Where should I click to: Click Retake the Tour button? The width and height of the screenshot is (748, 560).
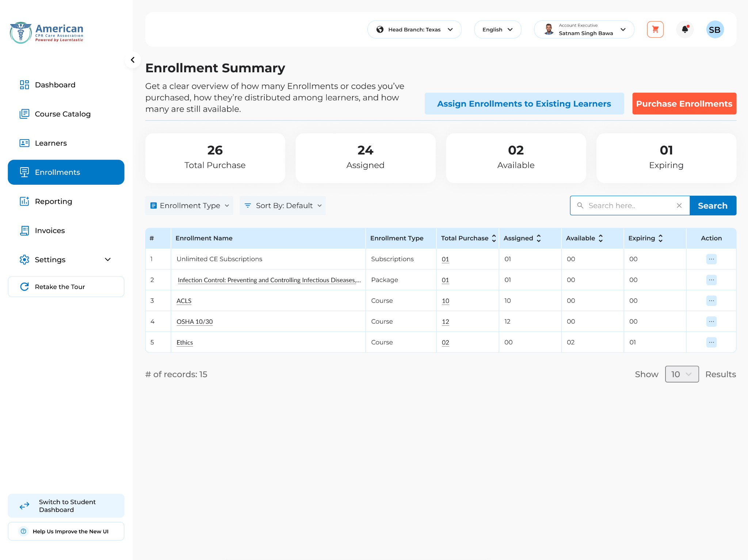[66, 287]
